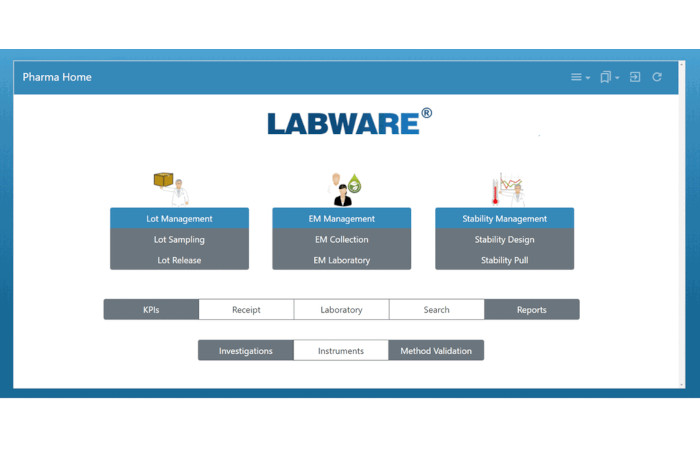Screen dimensions: 700x450
Task: Open Lot Release
Action: (179, 260)
